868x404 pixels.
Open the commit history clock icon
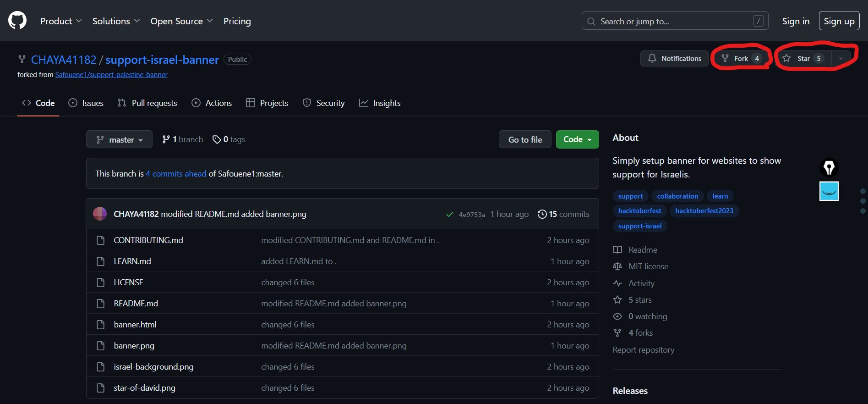coord(542,214)
